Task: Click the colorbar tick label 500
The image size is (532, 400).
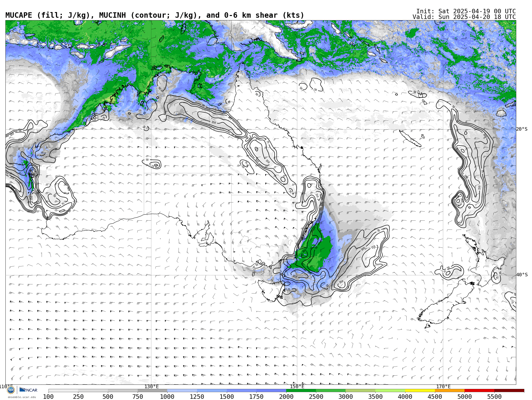Action: pos(108,397)
